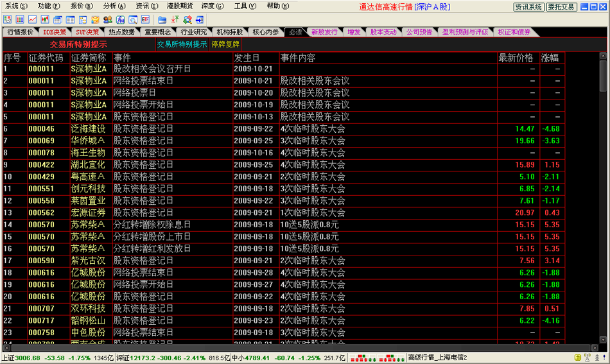The height and width of the screenshot is (364, 610).
Task: Switch to the 重要概念 tab
Action: coord(157,32)
